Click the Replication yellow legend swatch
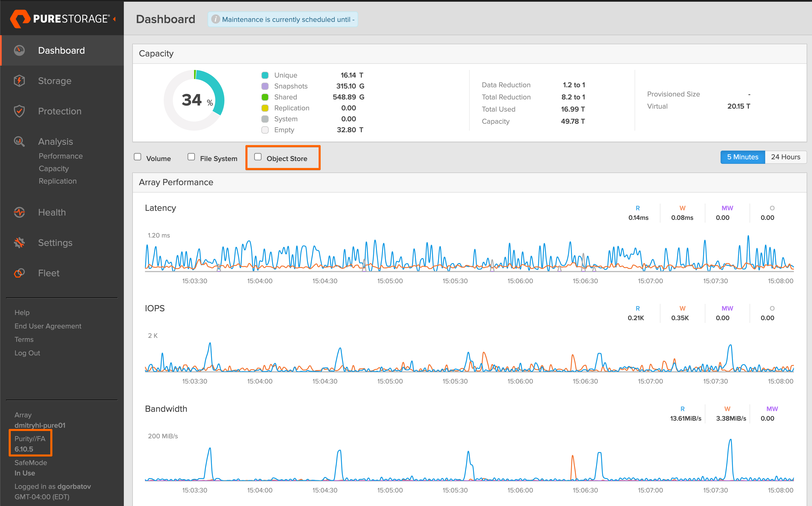This screenshot has height=506, width=812. point(265,108)
